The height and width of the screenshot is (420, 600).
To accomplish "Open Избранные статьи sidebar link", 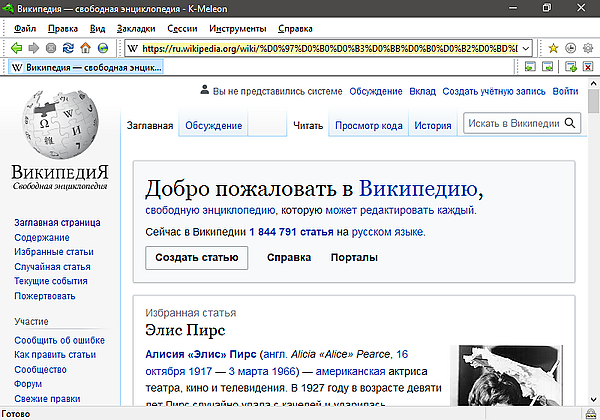I will click(x=54, y=252).
